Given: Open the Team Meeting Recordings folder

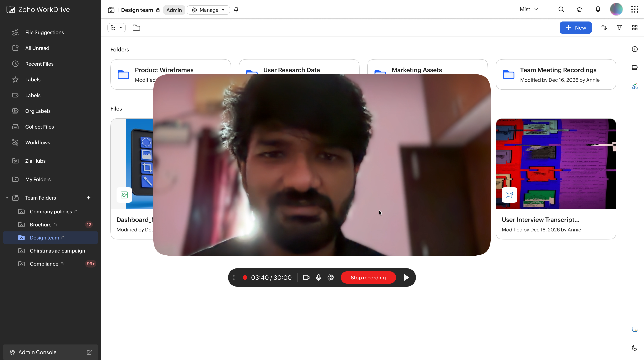Looking at the screenshot, I should [556, 74].
